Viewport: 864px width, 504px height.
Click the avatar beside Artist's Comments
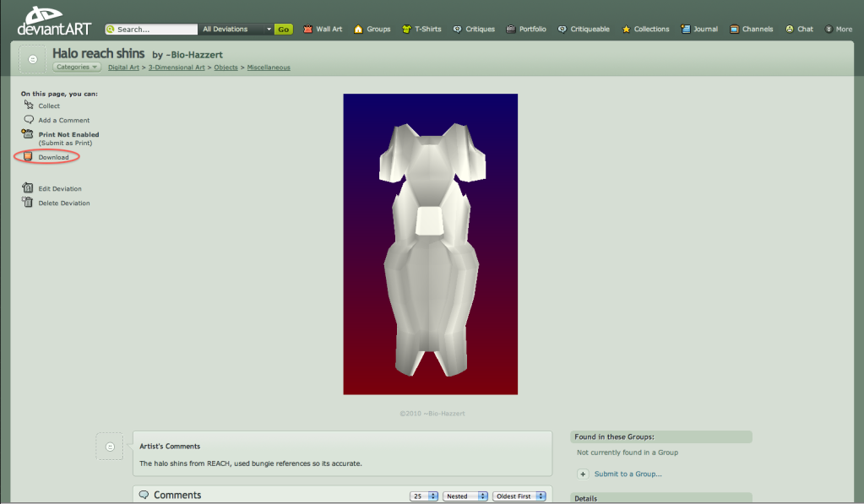(x=110, y=447)
